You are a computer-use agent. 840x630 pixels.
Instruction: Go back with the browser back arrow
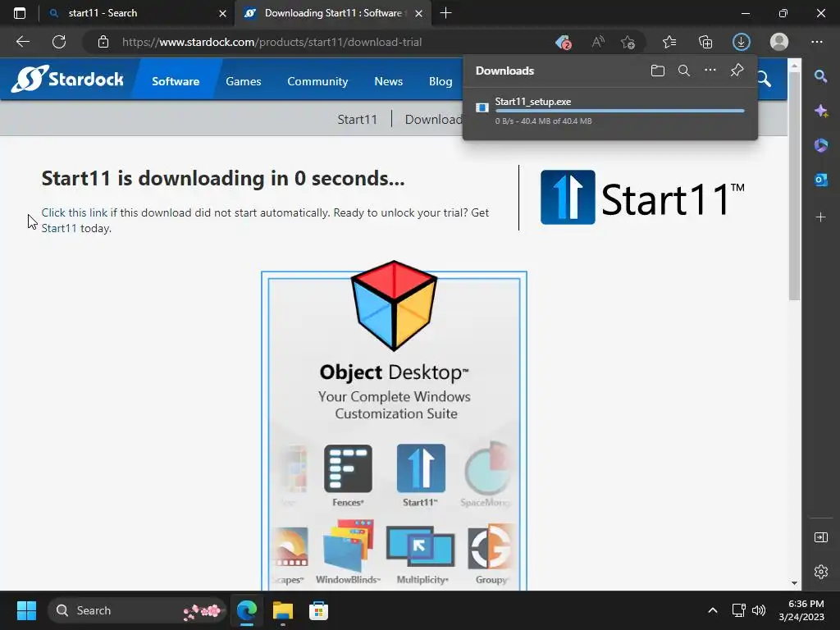(22, 42)
